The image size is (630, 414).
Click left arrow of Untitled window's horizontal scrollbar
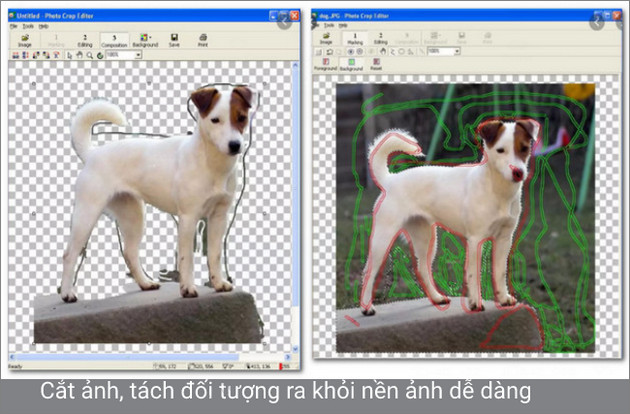[12, 357]
